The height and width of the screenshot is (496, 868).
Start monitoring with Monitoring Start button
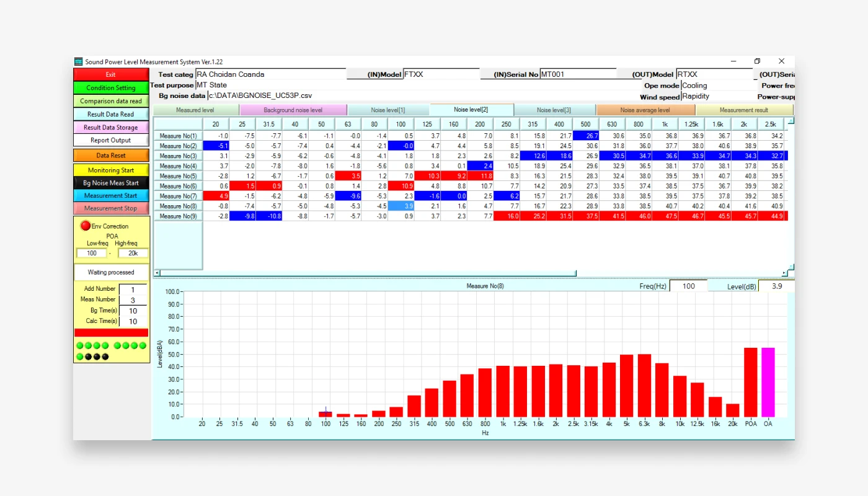click(111, 170)
